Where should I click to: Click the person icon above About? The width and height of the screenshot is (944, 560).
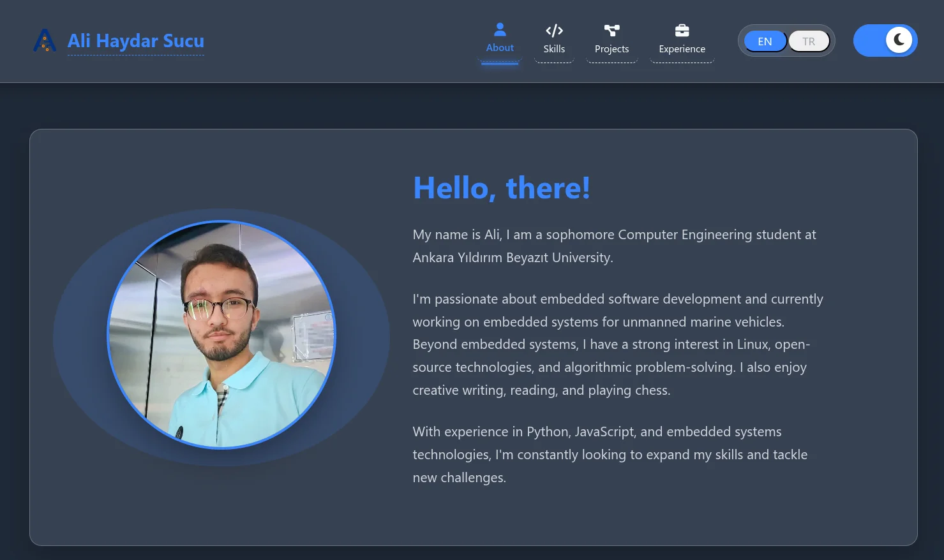(x=500, y=29)
